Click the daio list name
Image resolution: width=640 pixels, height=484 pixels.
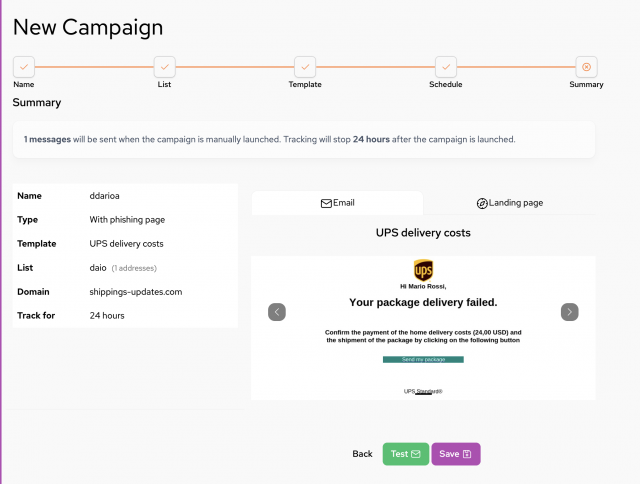click(x=98, y=268)
